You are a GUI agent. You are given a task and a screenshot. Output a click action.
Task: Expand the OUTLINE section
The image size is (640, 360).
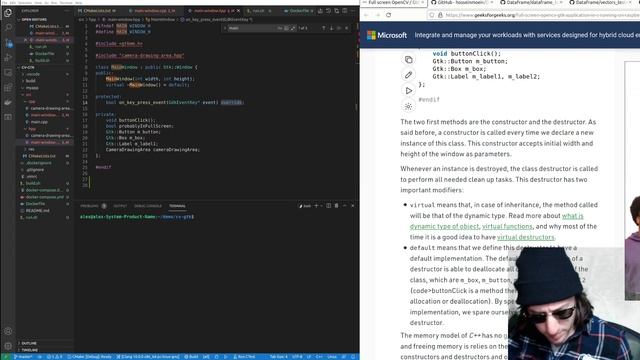point(29,343)
